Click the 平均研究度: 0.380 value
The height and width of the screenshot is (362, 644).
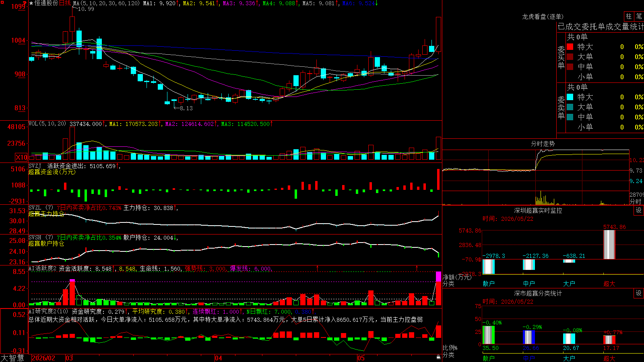tap(159, 311)
